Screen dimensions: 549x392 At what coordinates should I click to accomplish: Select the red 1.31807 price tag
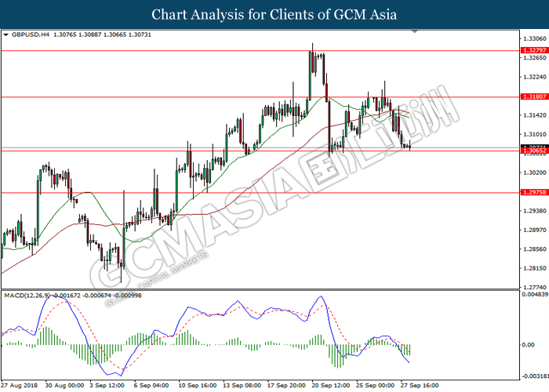[x=535, y=96]
